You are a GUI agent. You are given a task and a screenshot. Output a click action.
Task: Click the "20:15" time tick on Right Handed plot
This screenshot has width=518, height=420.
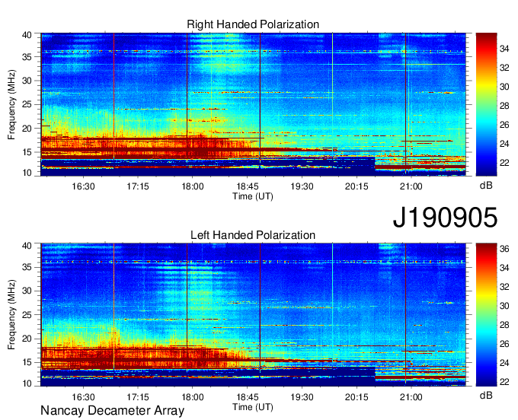coord(357,186)
